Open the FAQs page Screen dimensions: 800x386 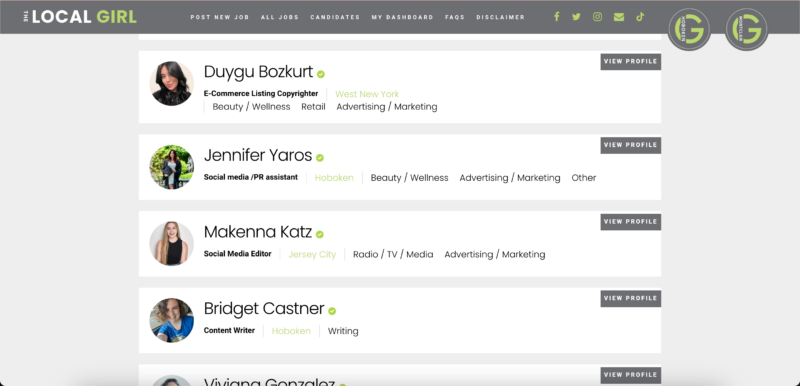455,17
